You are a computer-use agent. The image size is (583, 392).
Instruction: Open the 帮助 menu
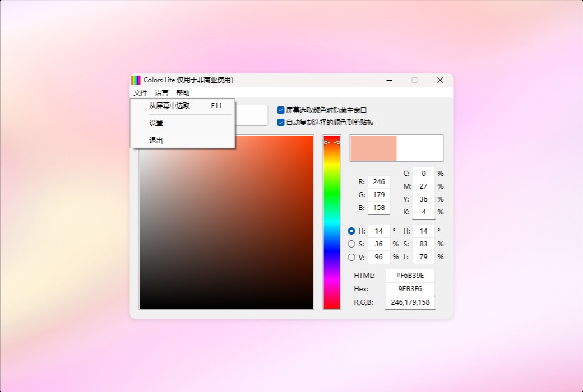coord(183,92)
